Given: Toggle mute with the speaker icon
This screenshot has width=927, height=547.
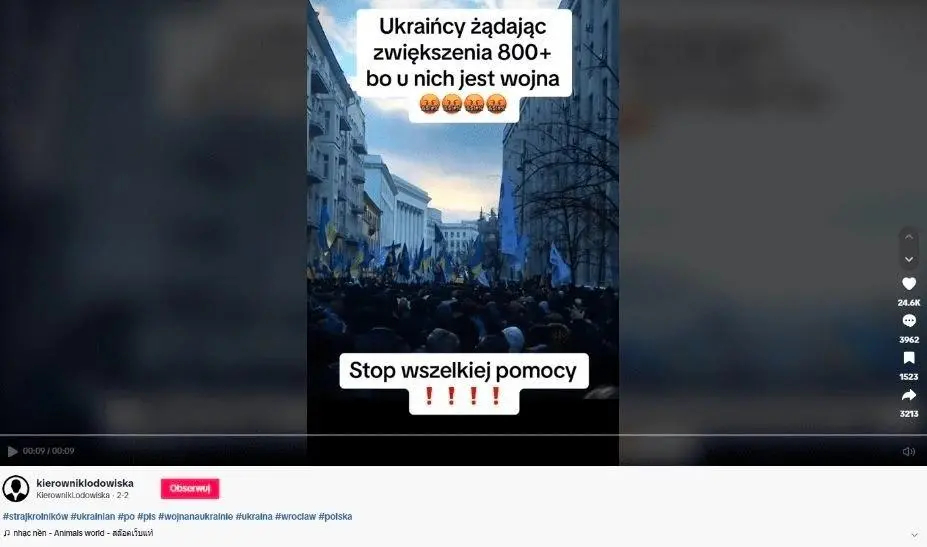Looking at the screenshot, I should point(909,452).
